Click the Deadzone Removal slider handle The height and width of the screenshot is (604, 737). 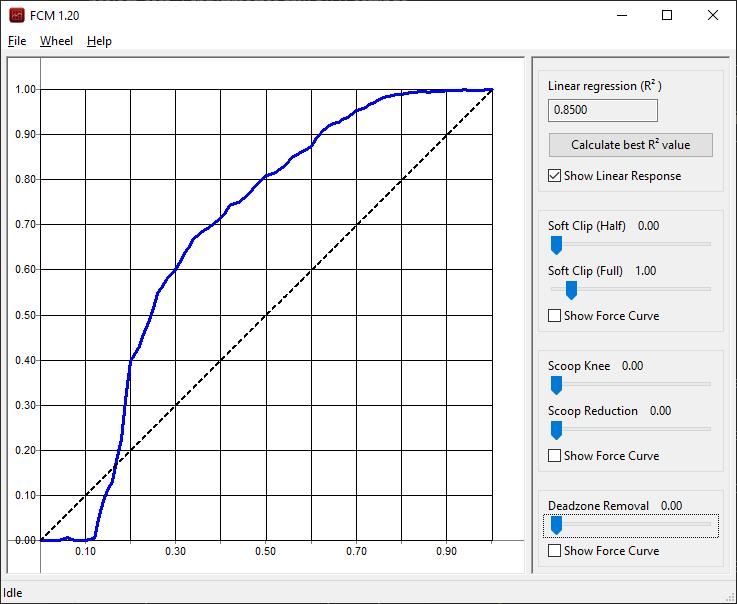pyautogui.click(x=556, y=525)
